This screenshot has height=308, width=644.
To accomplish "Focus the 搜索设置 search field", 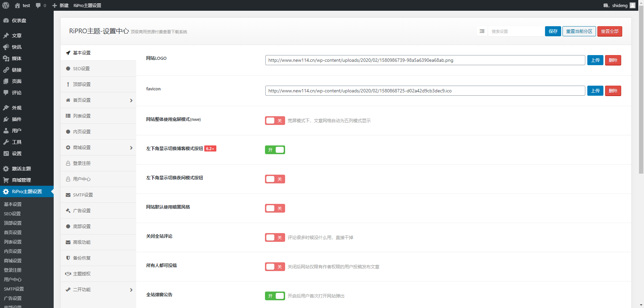I will [516, 31].
